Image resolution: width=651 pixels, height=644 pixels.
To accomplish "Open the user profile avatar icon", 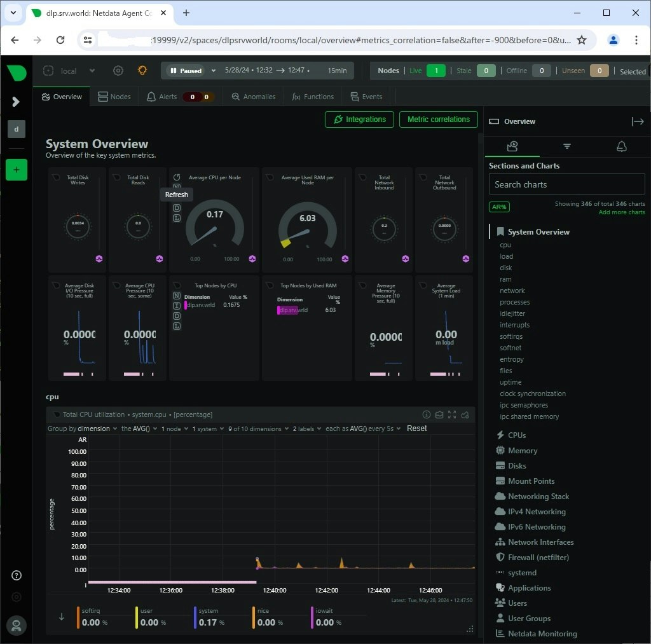I will [x=17, y=626].
